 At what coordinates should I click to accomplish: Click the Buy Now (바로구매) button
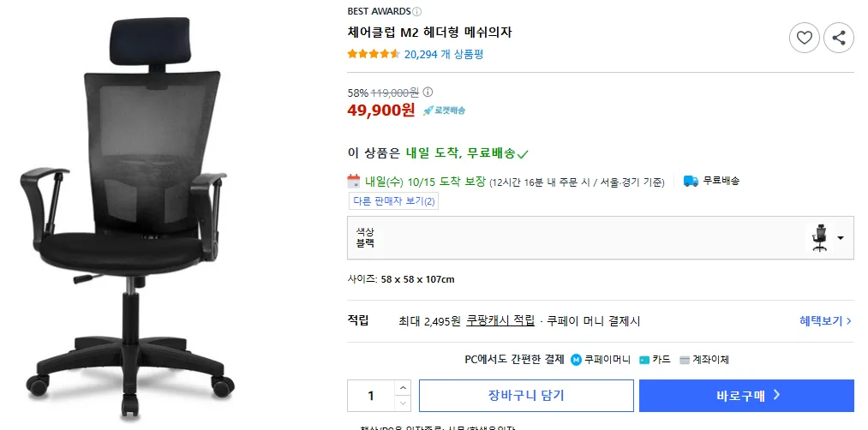point(746,396)
